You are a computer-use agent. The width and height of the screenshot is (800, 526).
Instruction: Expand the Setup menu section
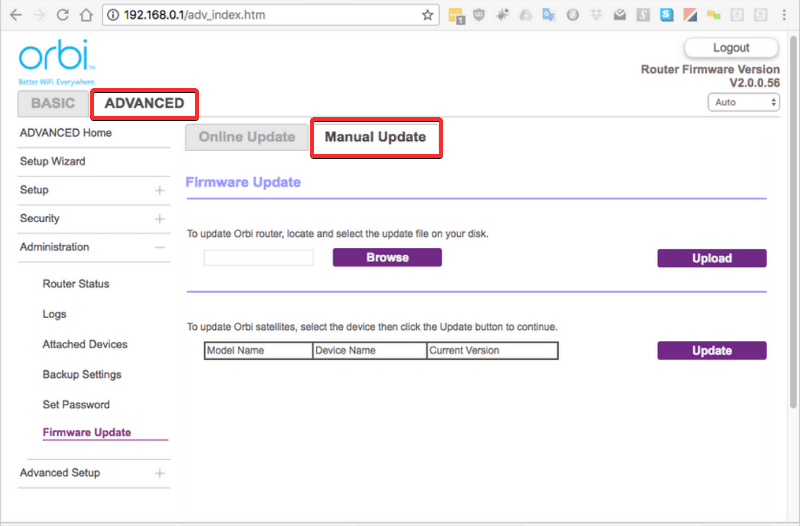pyautogui.click(x=159, y=190)
